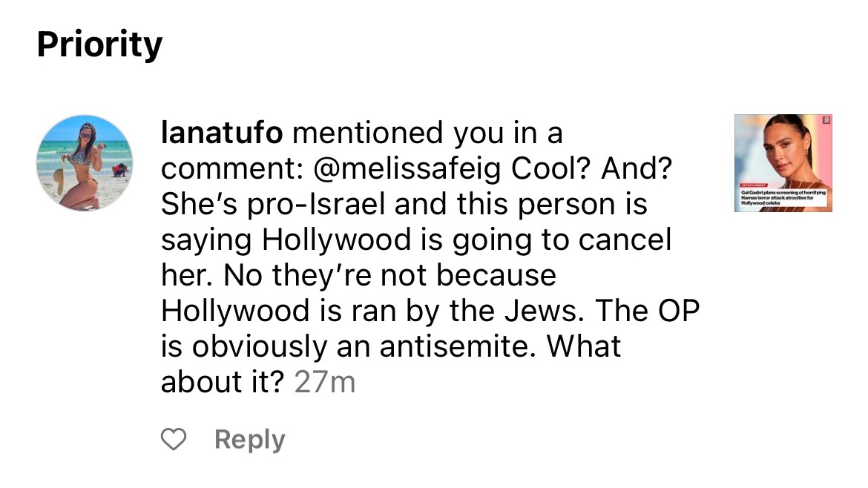
Task: Click the Reply button under the comment
Action: tap(249, 440)
